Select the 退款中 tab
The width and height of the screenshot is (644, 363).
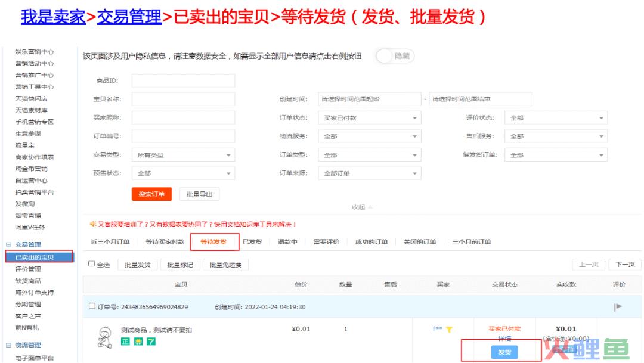[x=287, y=242]
